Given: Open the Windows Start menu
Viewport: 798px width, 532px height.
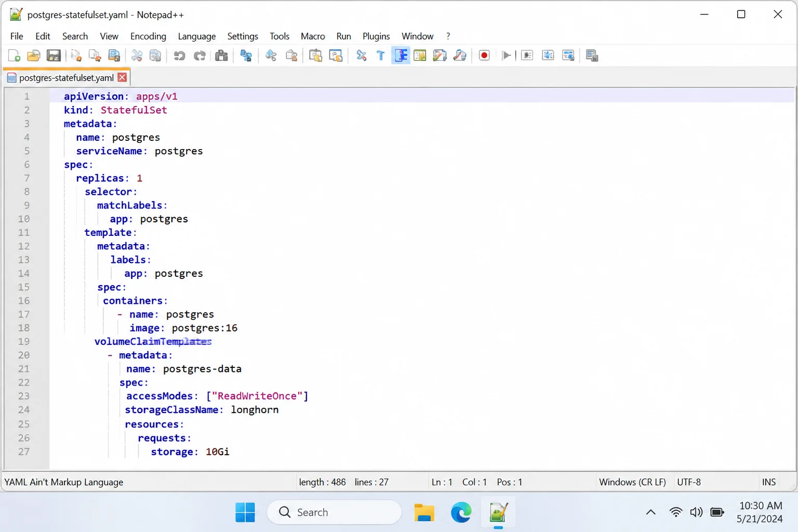Looking at the screenshot, I should click(245, 512).
